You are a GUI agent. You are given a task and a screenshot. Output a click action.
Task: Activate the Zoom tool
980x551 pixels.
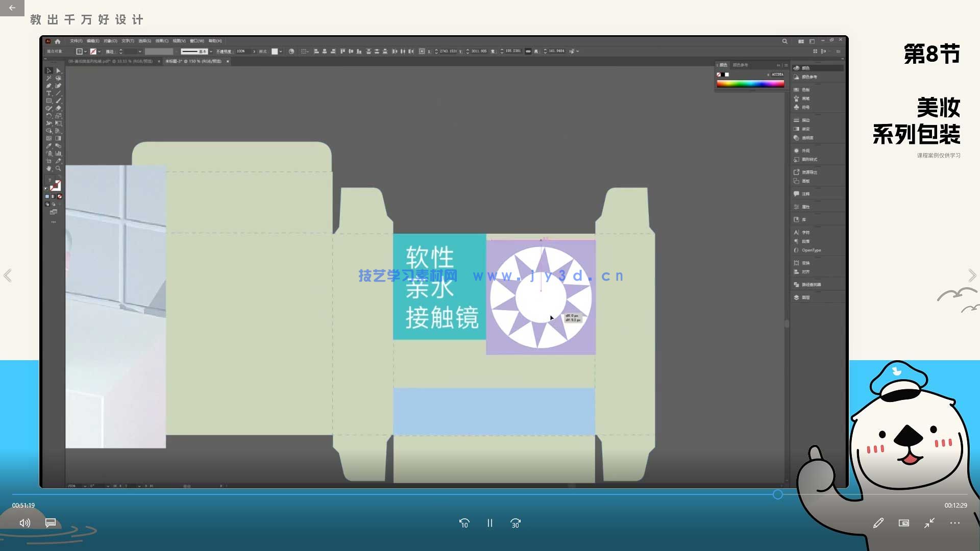pyautogui.click(x=59, y=168)
